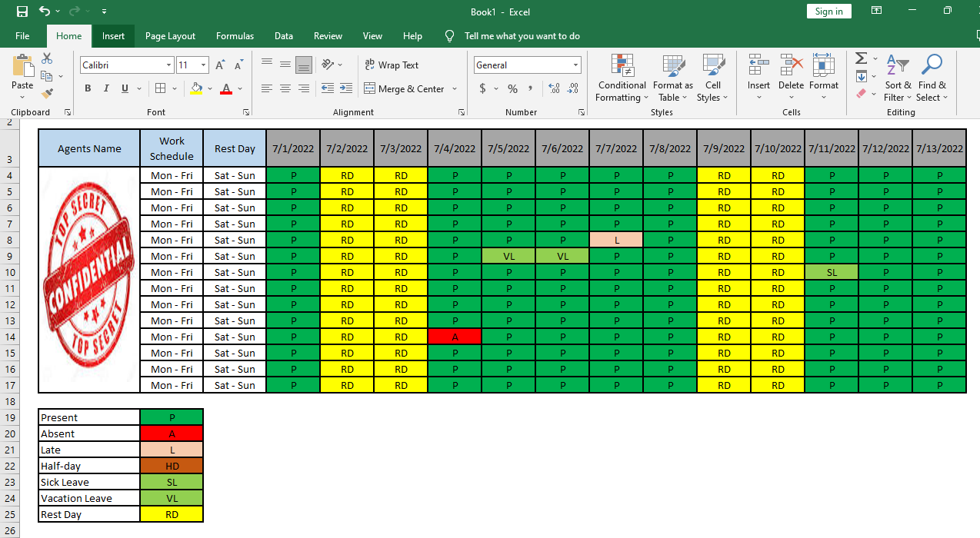Image resolution: width=980 pixels, height=538 pixels.
Task: Toggle Align Right for text
Action: coord(304,88)
